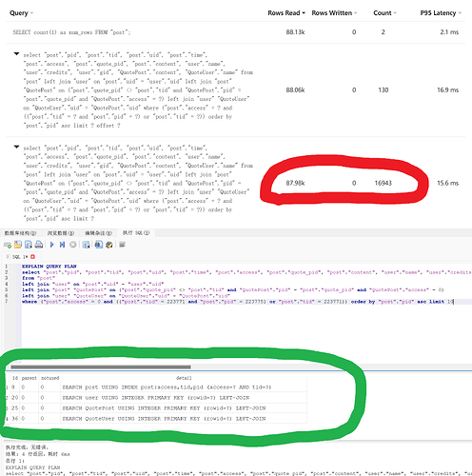This screenshot has width=472, height=476.
Task: Collapse the third query row triangle
Action: pyautogui.click(x=16, y=147)
